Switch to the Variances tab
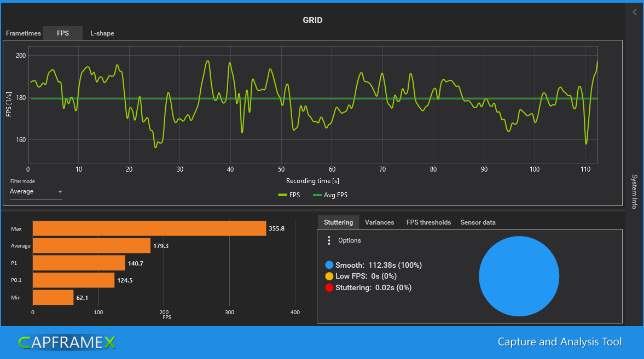Screen dimensions: 644x359 click(380, 222)
